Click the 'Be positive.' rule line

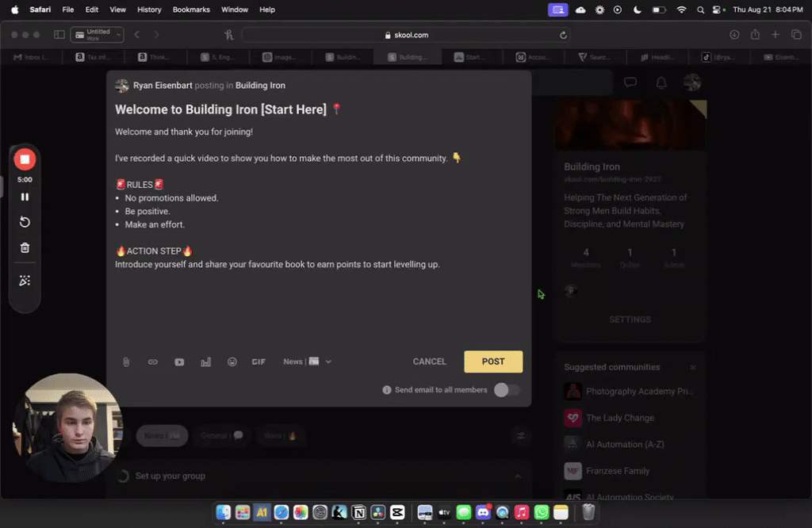pos(147,211)
